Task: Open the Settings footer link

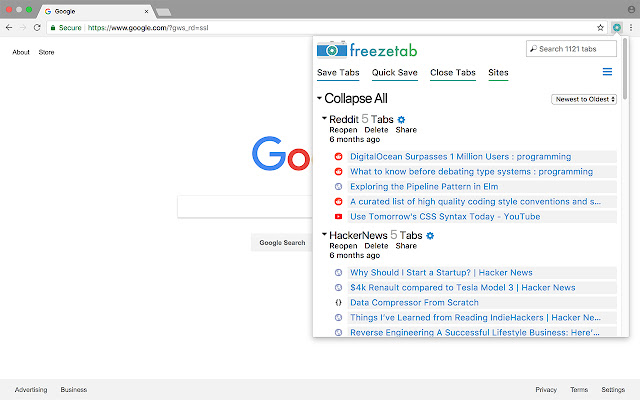Action: tap(613, 390)
